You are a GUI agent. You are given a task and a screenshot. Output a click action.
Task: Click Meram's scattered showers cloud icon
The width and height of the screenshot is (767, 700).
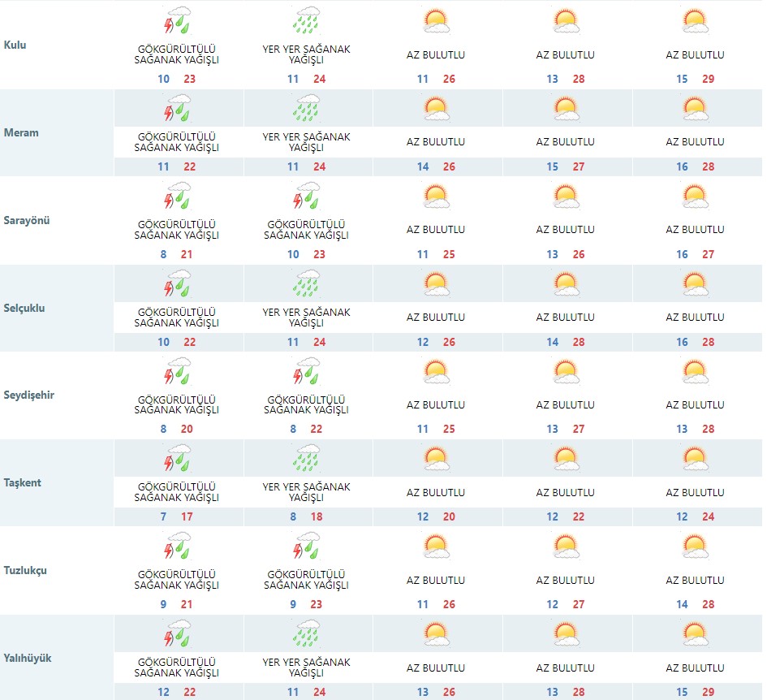tap(306, 108)
